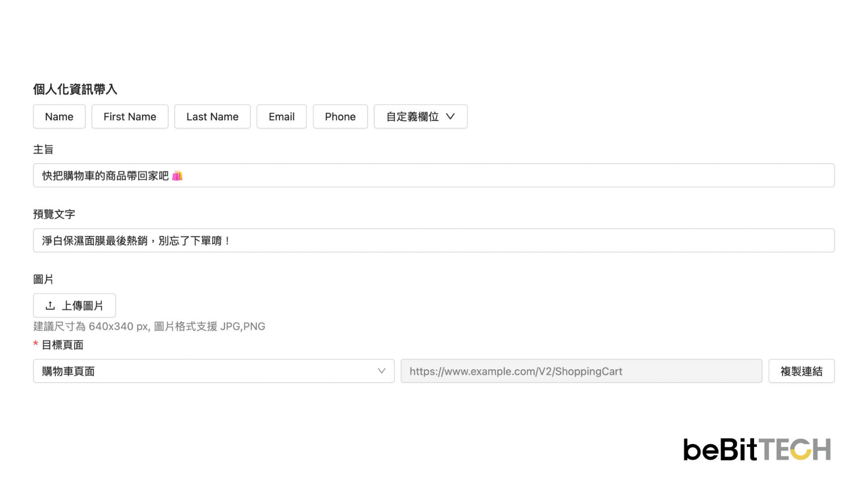Insert the Phone personalization token

click(340, 116)
